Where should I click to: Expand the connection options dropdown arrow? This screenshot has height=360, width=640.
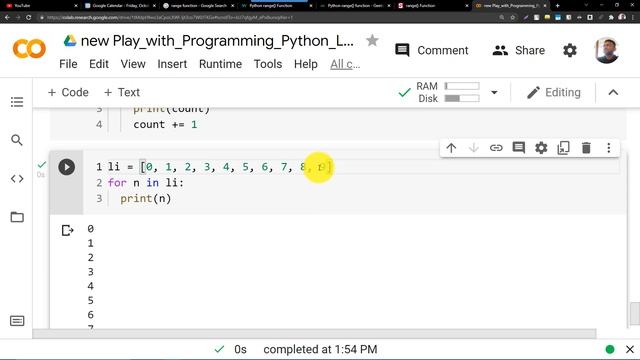pyautogui.click(x=494, y=92)
